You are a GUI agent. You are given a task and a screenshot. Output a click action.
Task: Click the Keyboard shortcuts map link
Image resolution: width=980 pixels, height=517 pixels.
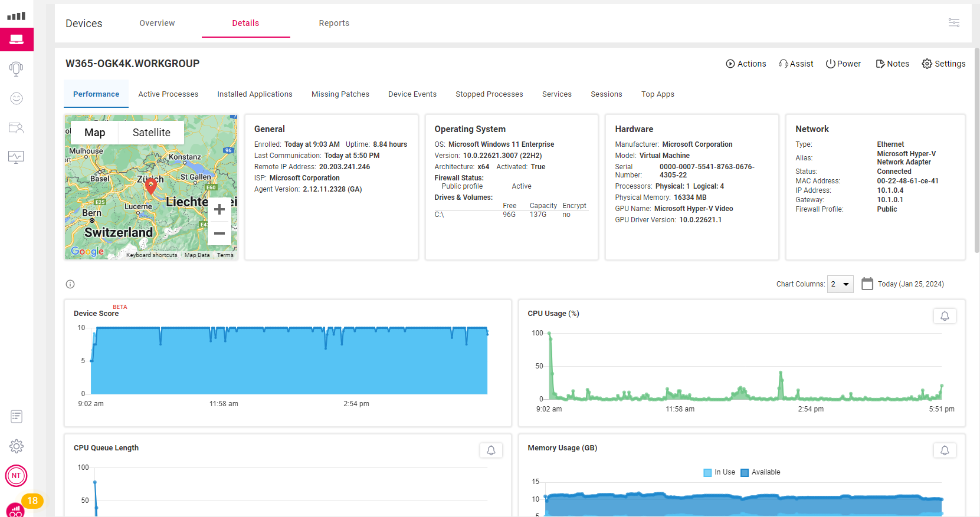click(152, 255)
